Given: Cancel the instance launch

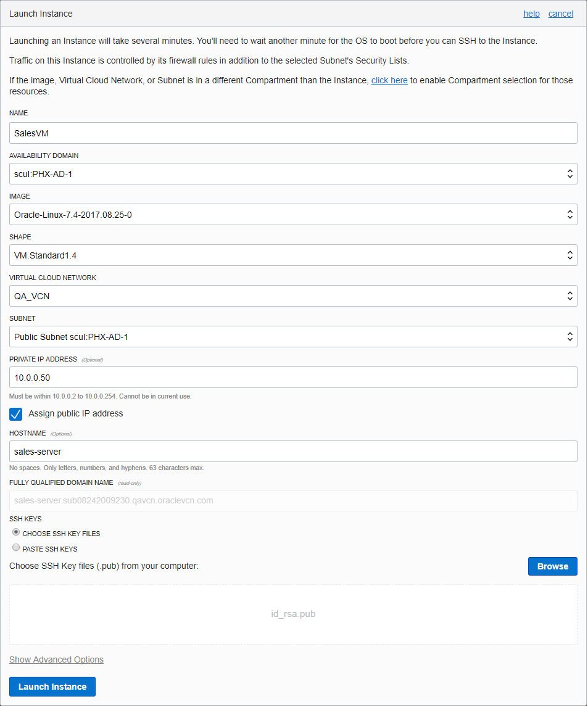Looking at the screenshot, I should 560,14.
